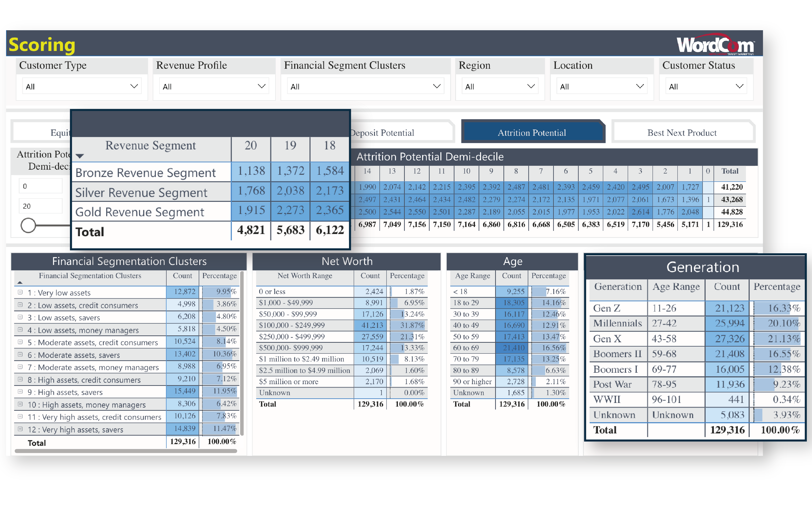Expand cluster 9 High assets, savers row
Screen dimensions: 812x508
click(x=20, y=392)
